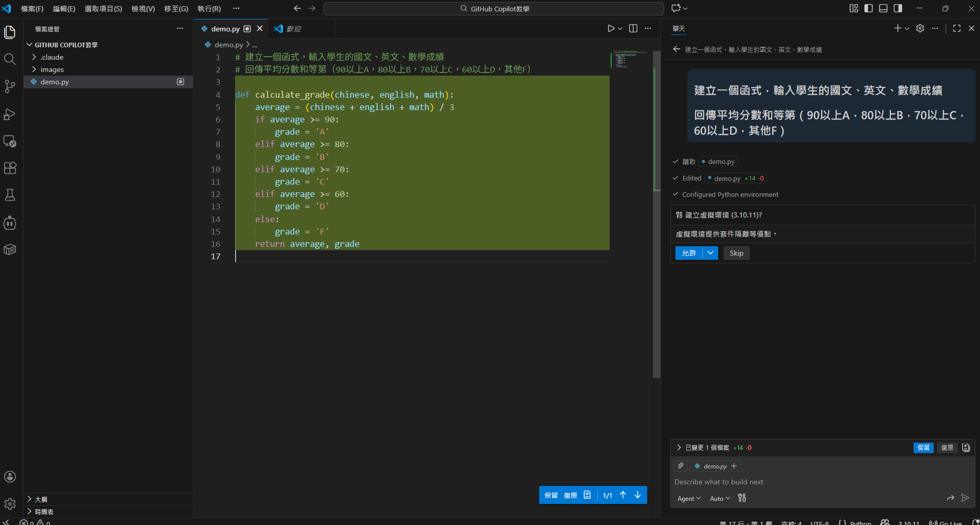This screenshot has height=525, width=980.
Task: Expand the images folder
Action: pos(52,69)
